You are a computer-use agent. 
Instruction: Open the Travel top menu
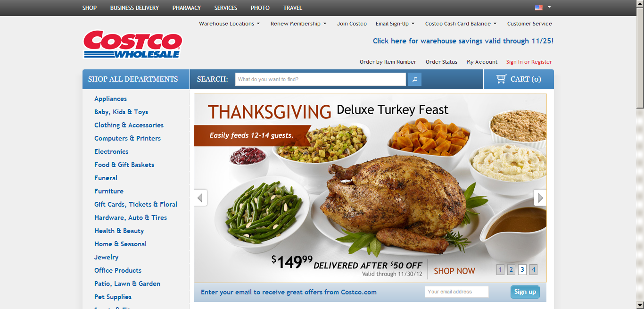(x=293, y=8)
